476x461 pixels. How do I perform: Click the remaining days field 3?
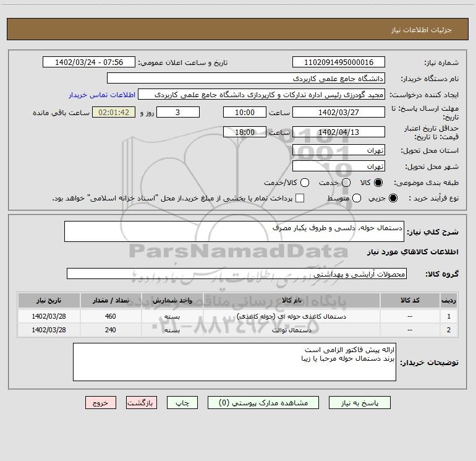coord(178,112)
